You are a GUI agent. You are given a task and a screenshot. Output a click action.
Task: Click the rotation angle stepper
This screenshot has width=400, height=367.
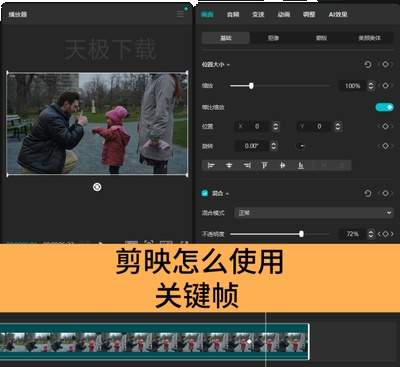pos(274,146)
